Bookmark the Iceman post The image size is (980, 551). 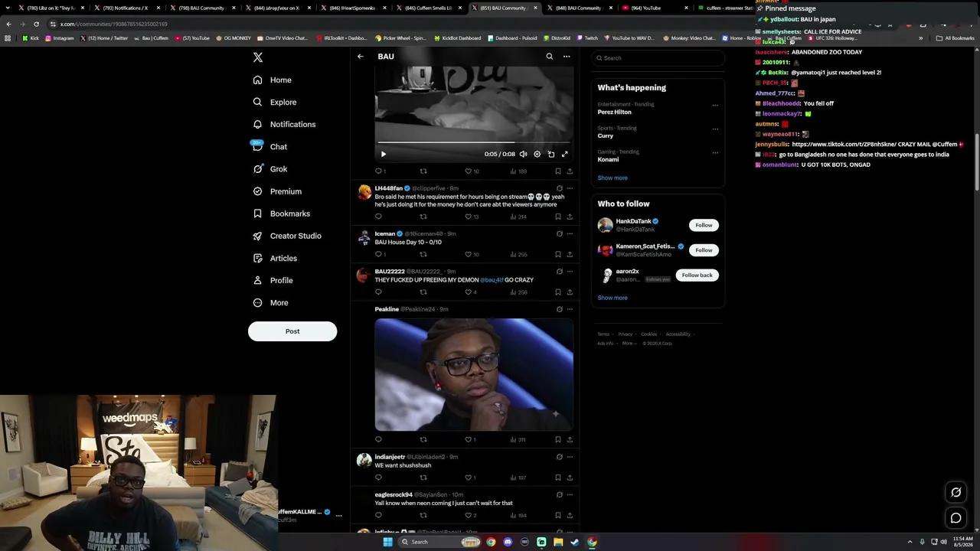[558, 254]
